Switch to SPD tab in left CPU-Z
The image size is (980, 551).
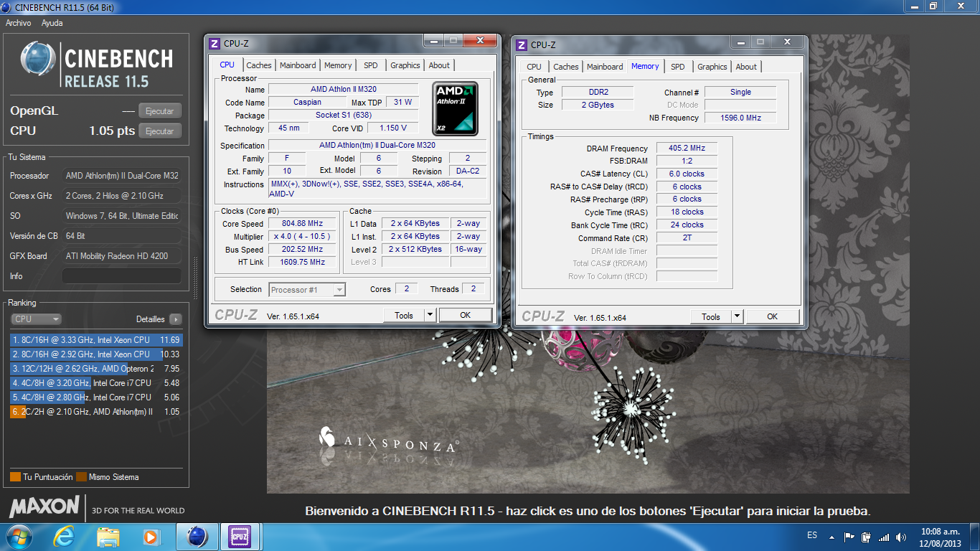(x=370, y=65)
